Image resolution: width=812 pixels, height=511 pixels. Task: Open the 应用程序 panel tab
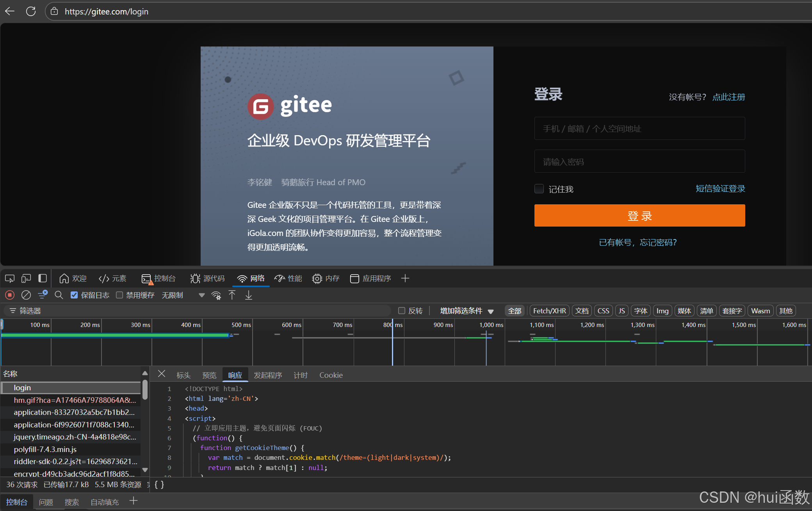[x=371, y=278]
